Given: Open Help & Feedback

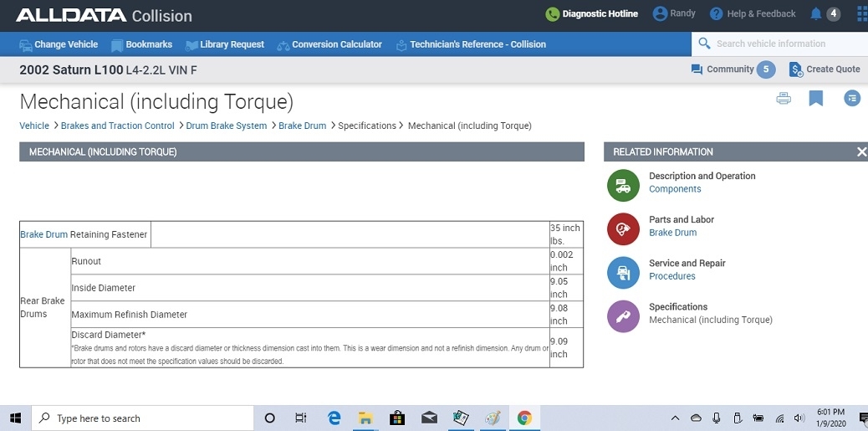Looking at the screenshot, I should coord(753,14).
